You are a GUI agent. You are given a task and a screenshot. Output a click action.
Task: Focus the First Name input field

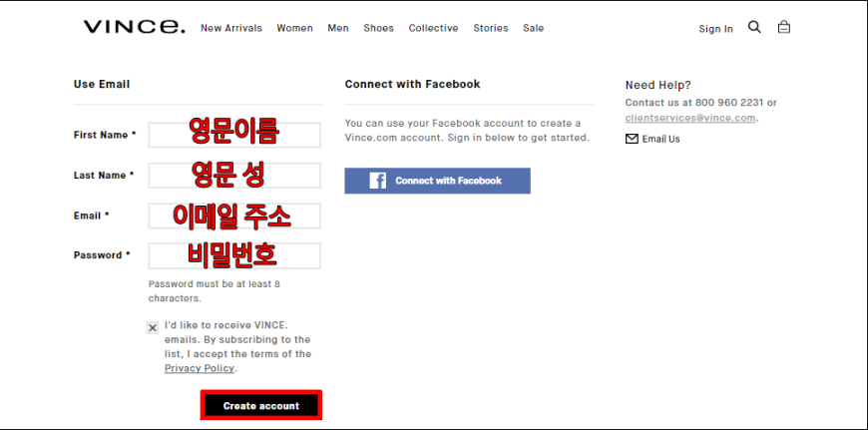234,135
